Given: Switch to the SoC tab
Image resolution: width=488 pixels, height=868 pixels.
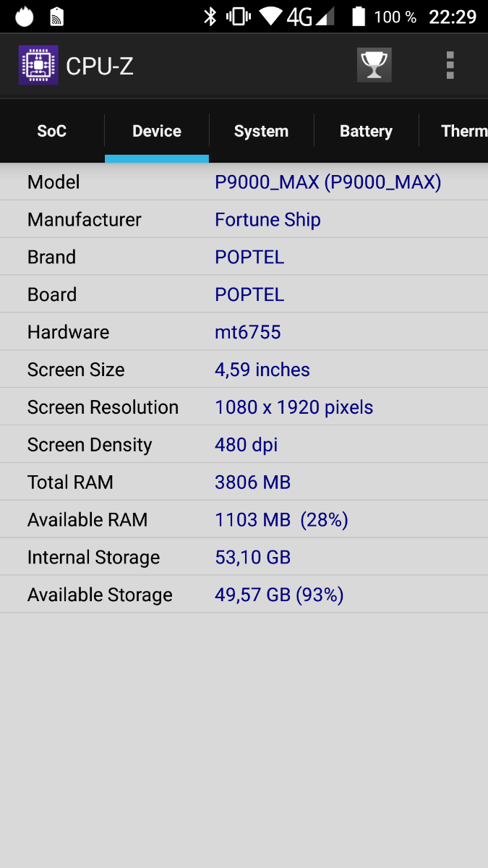Looking at the screenshot, I should (52, 131).
